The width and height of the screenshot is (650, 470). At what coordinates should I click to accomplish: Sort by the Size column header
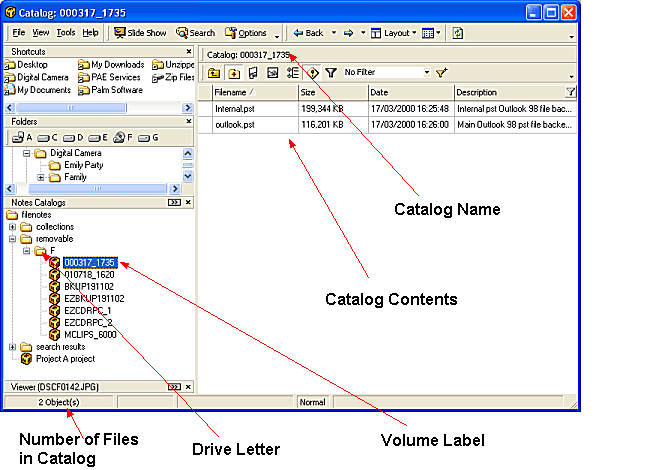325,92
